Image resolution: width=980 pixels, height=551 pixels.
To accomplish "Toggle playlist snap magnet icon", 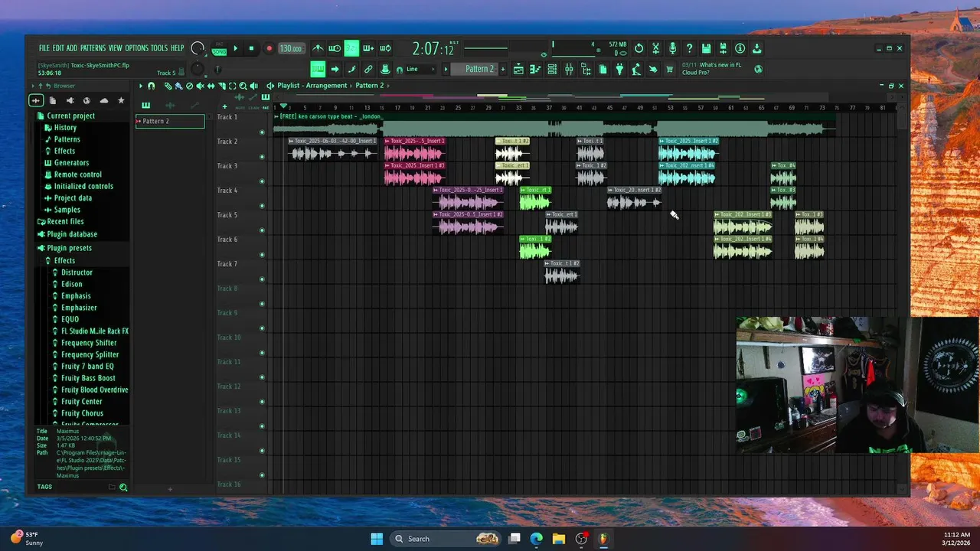I will coord(151,86).
